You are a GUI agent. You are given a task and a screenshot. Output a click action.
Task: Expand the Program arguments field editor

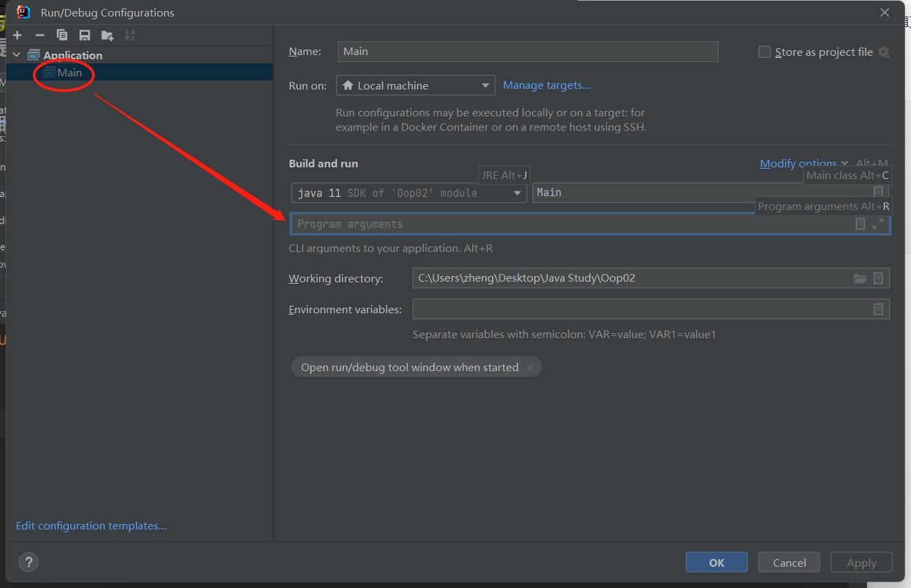[x=877, y=224]
